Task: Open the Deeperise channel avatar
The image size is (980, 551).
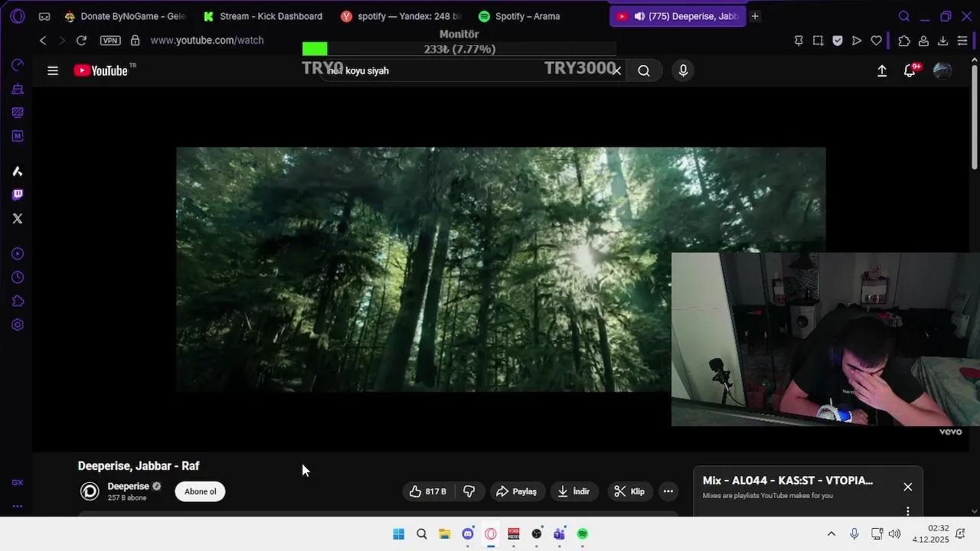Action: 90,491
